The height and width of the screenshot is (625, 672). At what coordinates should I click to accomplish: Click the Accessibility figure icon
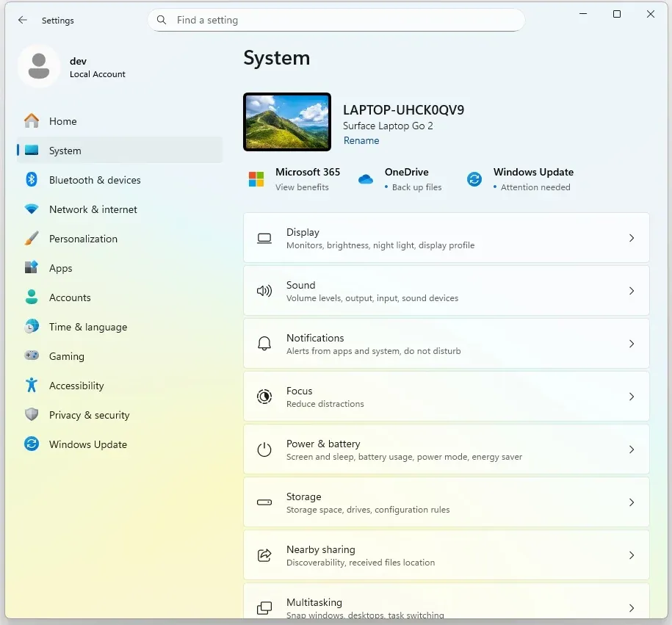(32, 386)
